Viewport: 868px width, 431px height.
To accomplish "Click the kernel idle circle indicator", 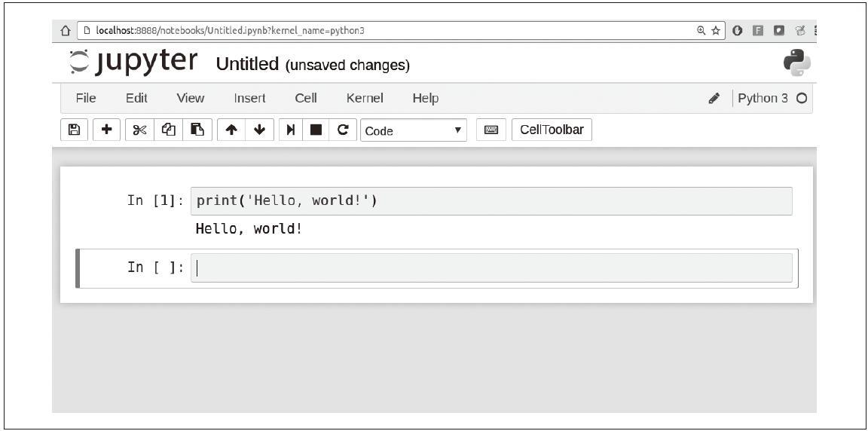I will tap(801, 99).
